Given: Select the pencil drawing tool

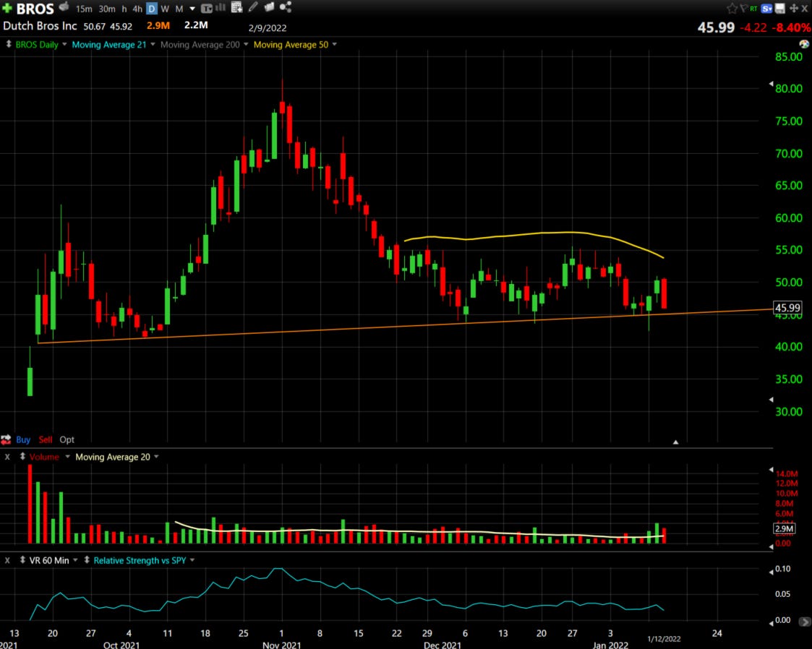Looking at the screenshot, I should [x=253, y=7].
